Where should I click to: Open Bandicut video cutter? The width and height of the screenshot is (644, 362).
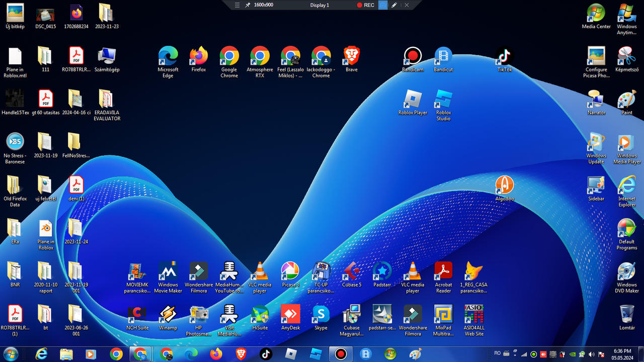[443, 56]
